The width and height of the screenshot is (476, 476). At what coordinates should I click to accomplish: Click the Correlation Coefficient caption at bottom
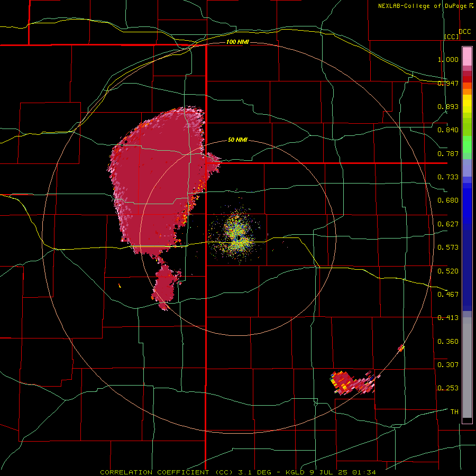(x=238, y=472)
